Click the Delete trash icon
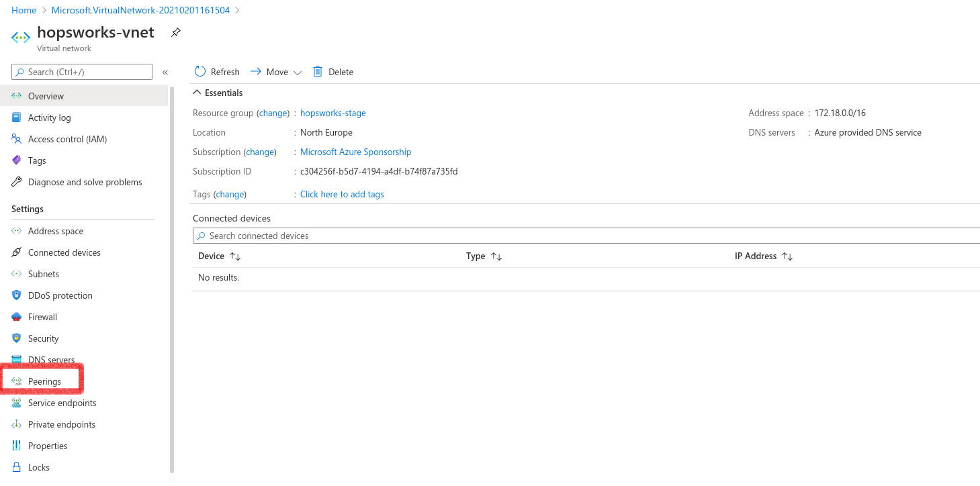Screen dimensions: 980x486 coord(318,72)
